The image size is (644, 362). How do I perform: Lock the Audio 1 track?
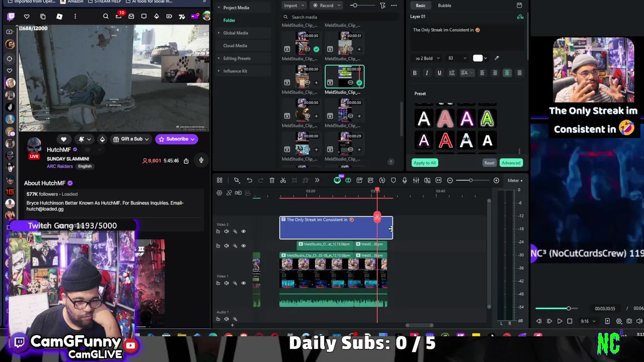point(218,319)
